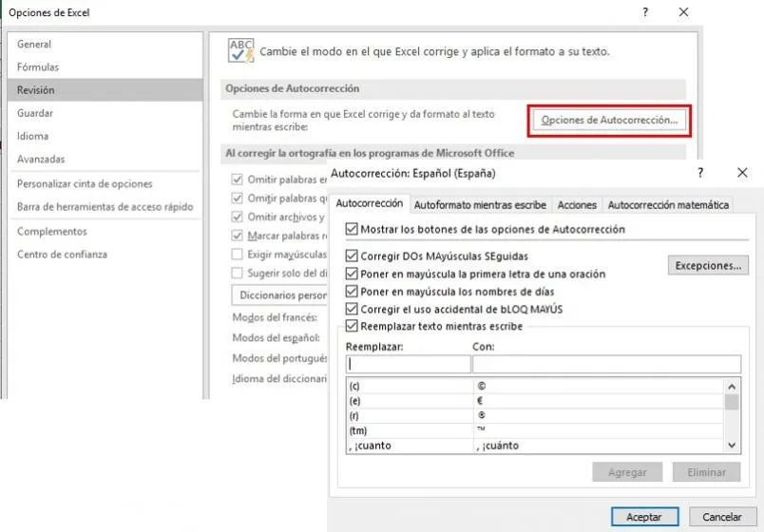Open the Autocorrección matemática tab

click(668, 205)
